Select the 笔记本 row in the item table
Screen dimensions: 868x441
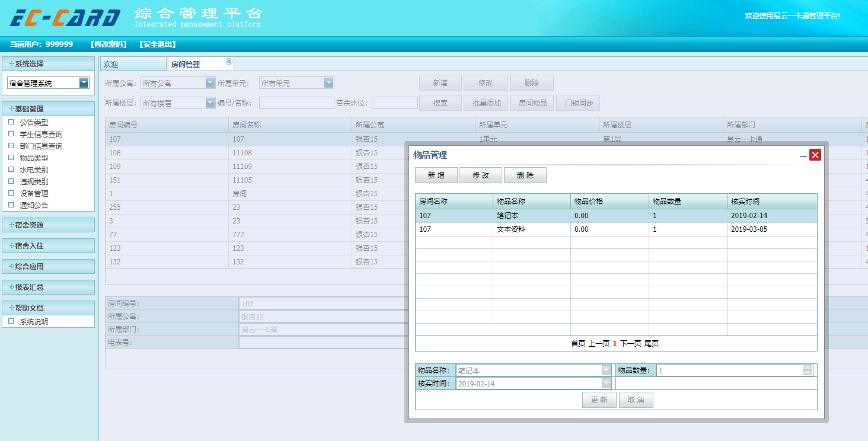pos(616,216)
